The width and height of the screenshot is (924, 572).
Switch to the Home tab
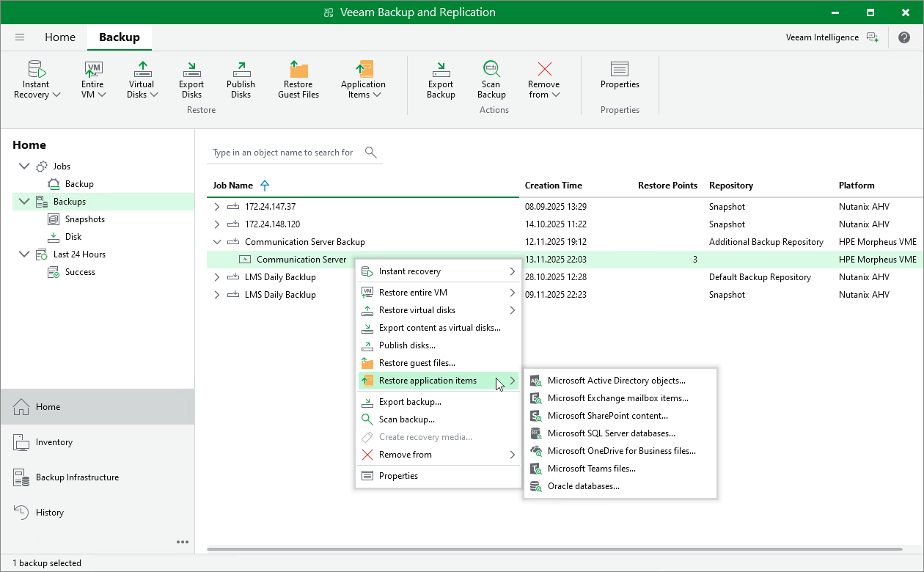(60, 37)
